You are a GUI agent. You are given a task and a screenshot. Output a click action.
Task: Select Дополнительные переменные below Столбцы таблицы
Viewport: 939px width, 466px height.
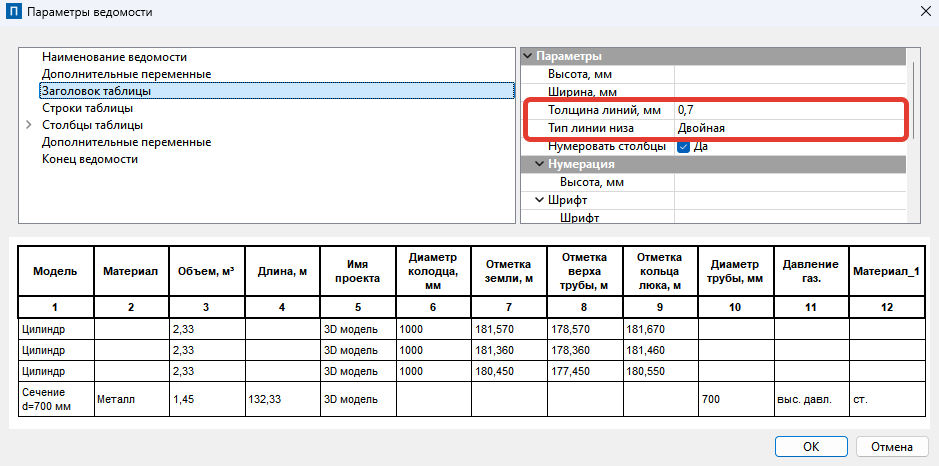(126, 143)
